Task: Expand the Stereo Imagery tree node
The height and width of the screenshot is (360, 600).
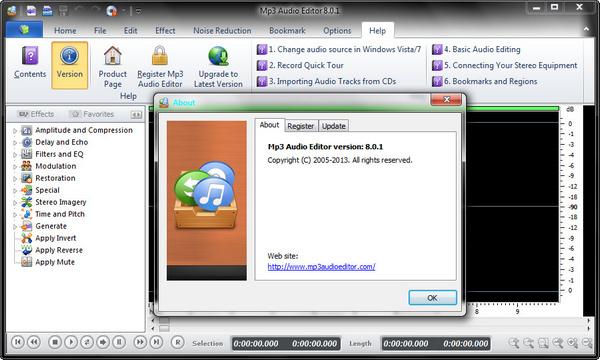Action: click(15, 203)
